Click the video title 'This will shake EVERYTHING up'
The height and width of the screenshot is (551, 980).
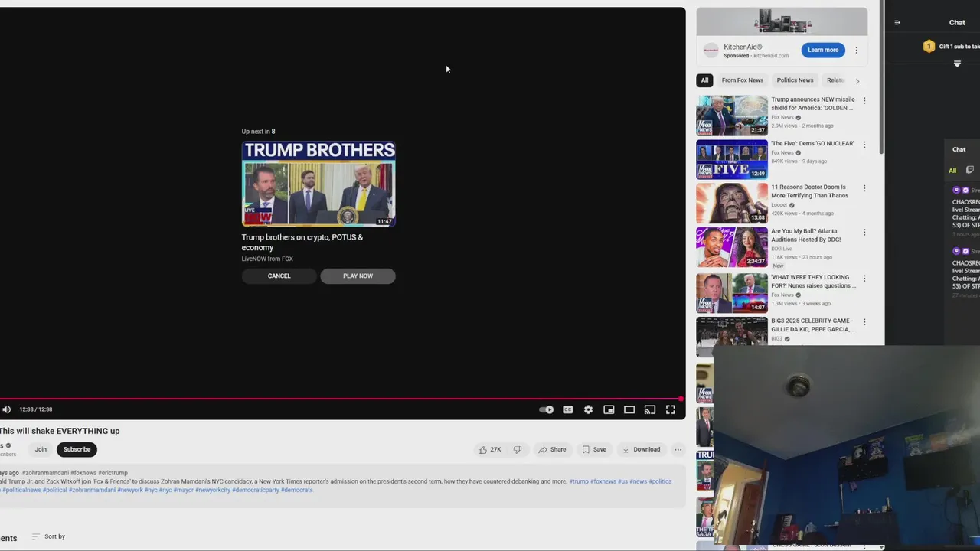[60, 431]
